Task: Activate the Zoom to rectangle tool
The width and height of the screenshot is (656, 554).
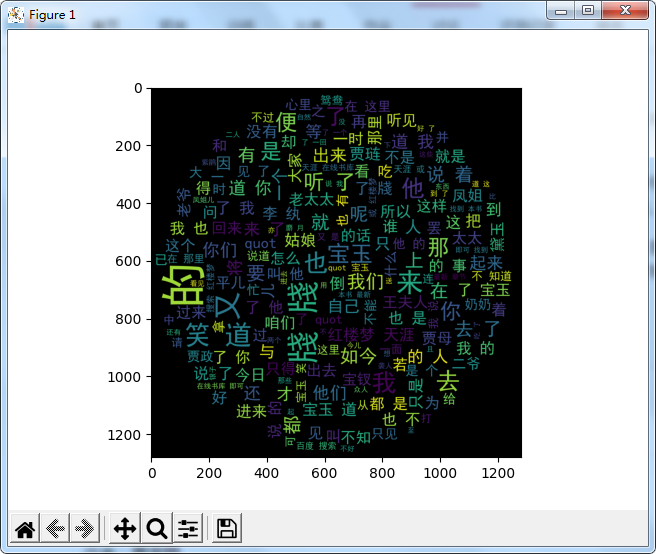Action: [x=157, y=528]
